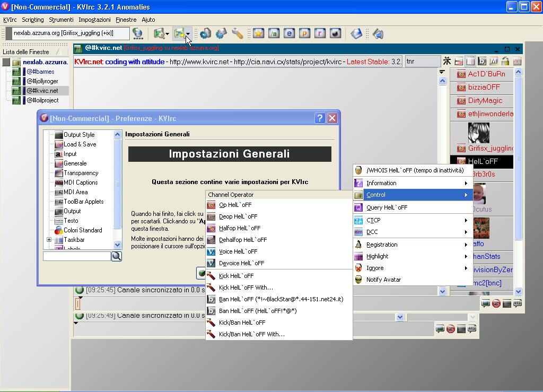Open the '/a' alias editor icon
Viewport: 543px width, 392px height.
[274, 33]
